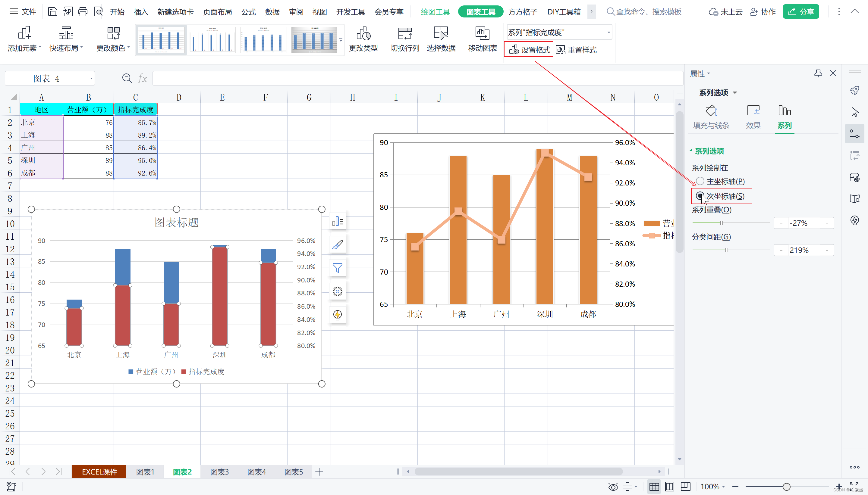868x495 pixels.
Task: Click the Share (分享) button
Action: click(x=800, y=11)
